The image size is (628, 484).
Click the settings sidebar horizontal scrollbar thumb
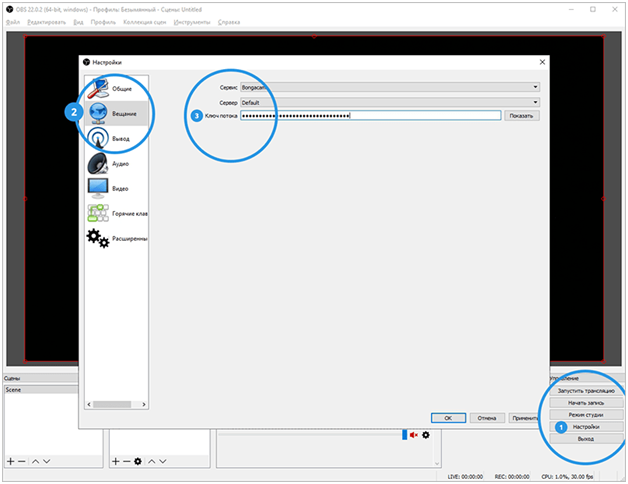coord(112,404)
